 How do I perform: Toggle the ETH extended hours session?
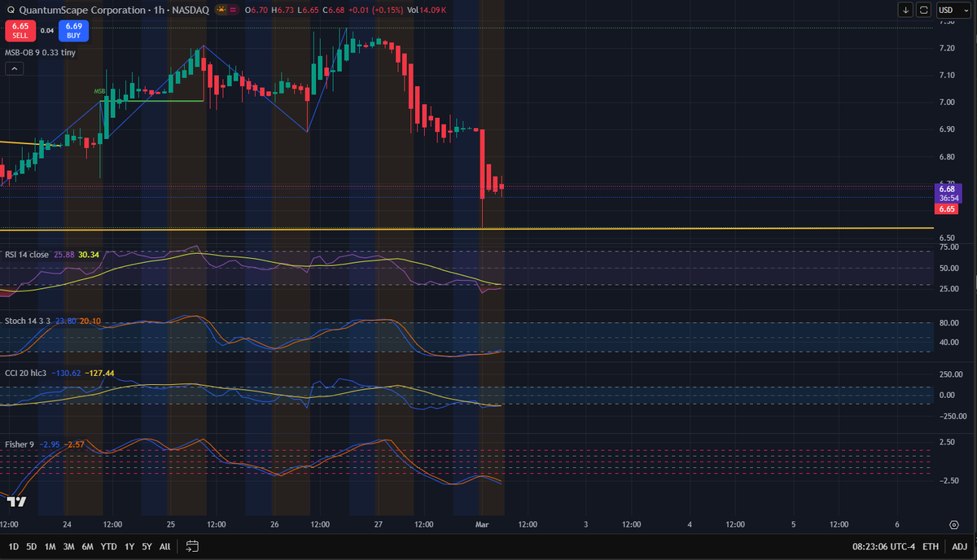coord(931,546)
